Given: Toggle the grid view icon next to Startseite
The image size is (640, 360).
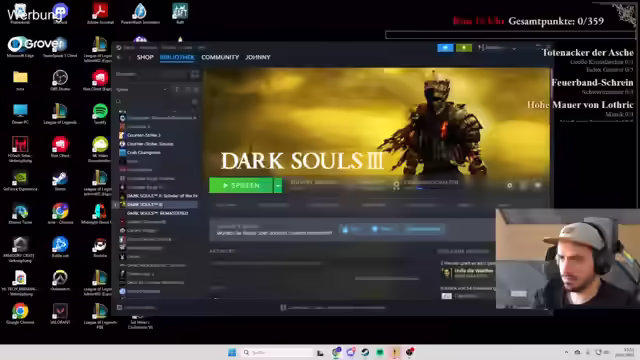Looking at the screenshot, I should tap(195, 74).
